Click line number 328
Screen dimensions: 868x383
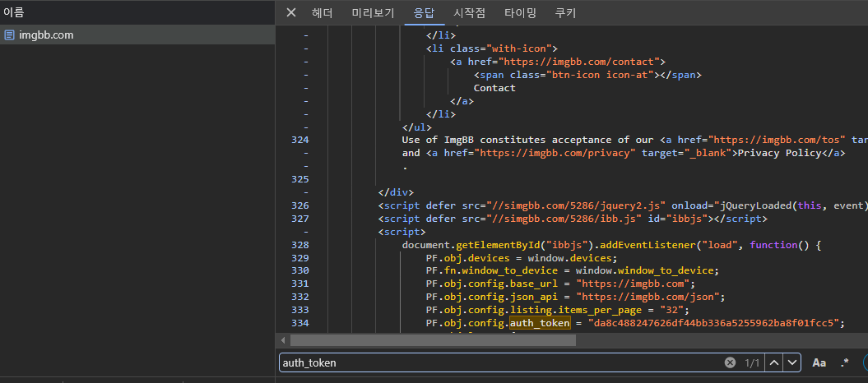pos(300,245)
